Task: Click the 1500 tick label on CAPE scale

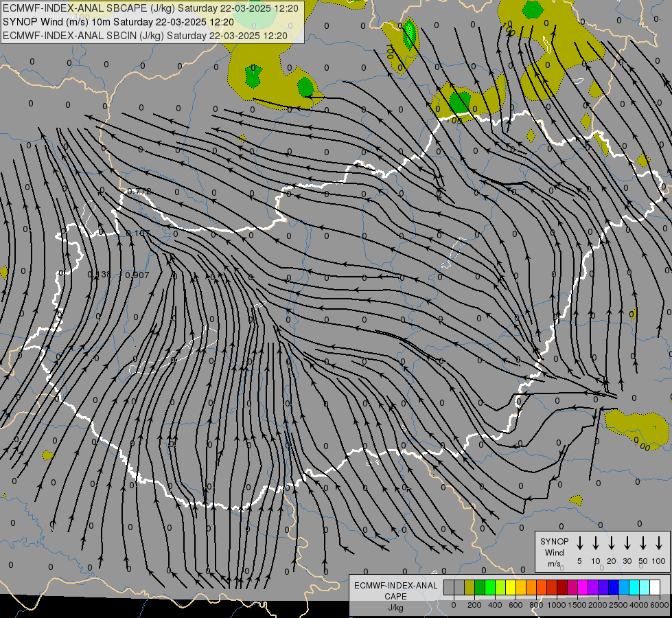Action: click(577, 605)
